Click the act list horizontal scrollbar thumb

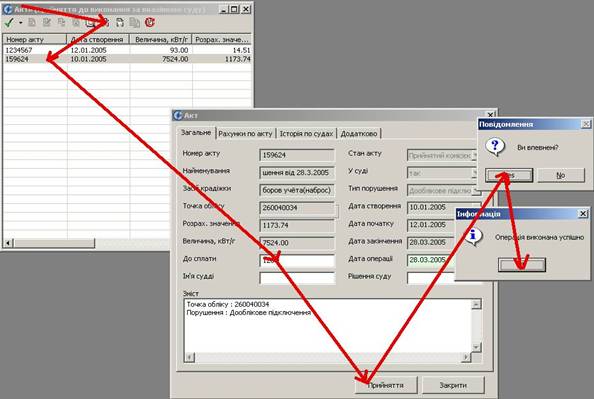[54, 243]
